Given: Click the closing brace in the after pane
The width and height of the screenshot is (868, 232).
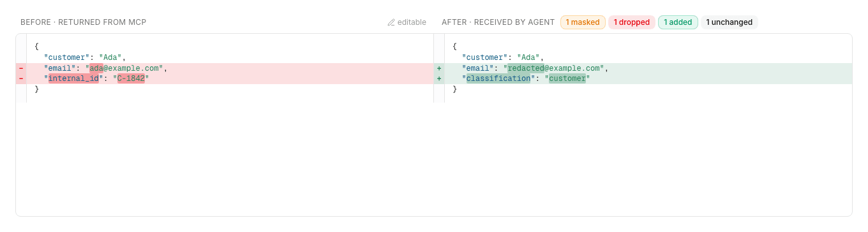Looking at the screenshot, I should click(455, 89).
